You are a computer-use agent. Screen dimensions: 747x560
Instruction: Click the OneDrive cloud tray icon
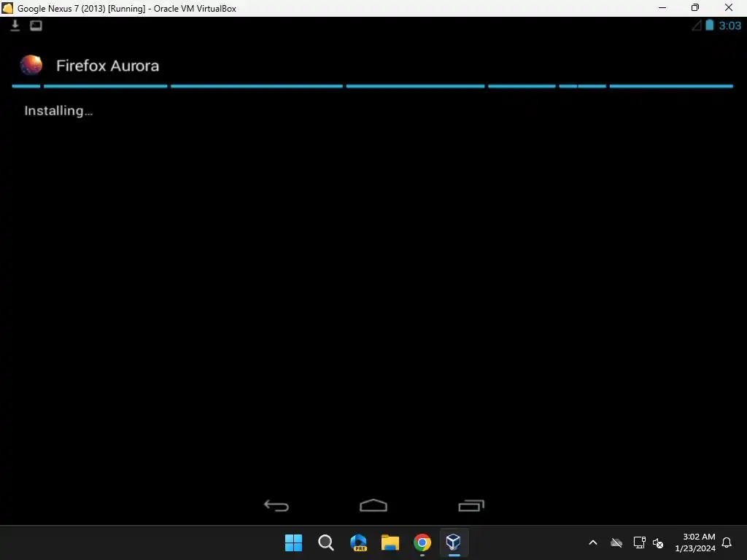click(616, 542)
